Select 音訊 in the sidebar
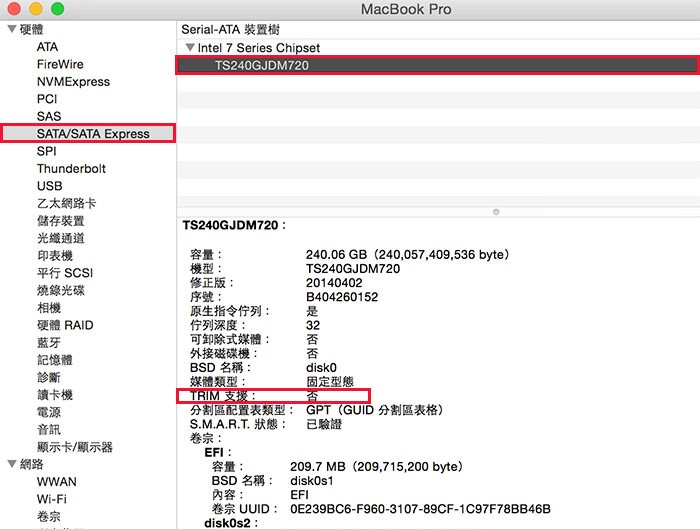Screen dimensions: 700x529 tap(49, 429)
